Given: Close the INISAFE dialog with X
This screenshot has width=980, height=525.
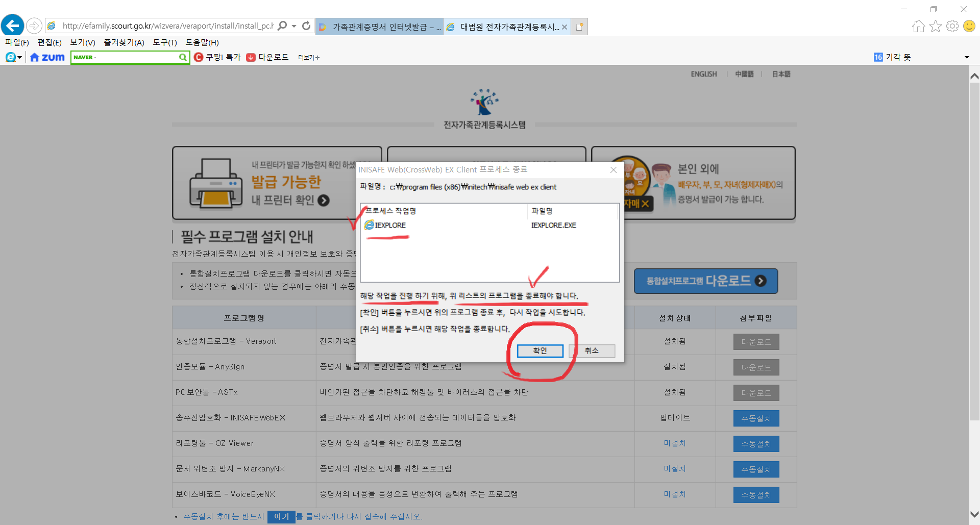Looking at the screenshot, I should (614, 170).
